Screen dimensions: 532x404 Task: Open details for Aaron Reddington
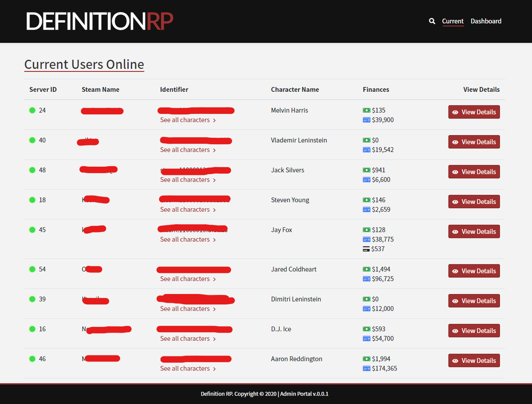(x=474, y=361)
